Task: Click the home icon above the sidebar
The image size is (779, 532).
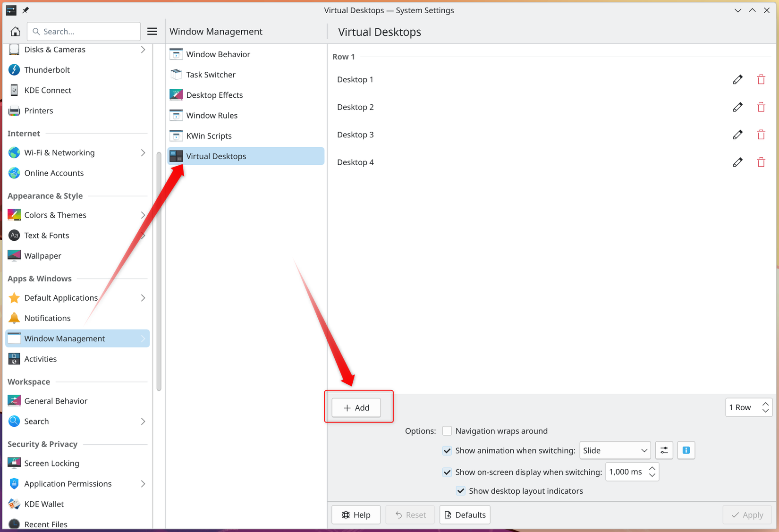Action: click(x=15, y=31)
